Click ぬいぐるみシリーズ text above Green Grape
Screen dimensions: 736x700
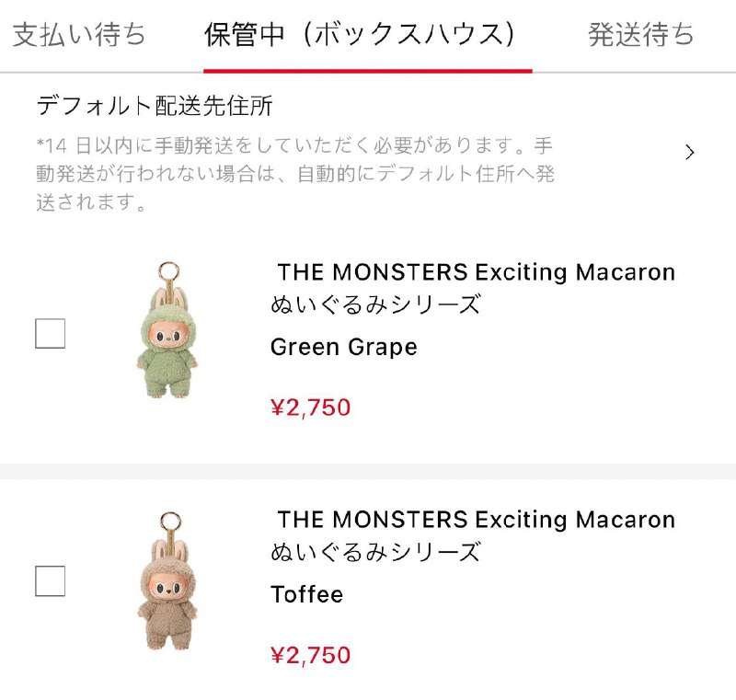pos(375,304)
